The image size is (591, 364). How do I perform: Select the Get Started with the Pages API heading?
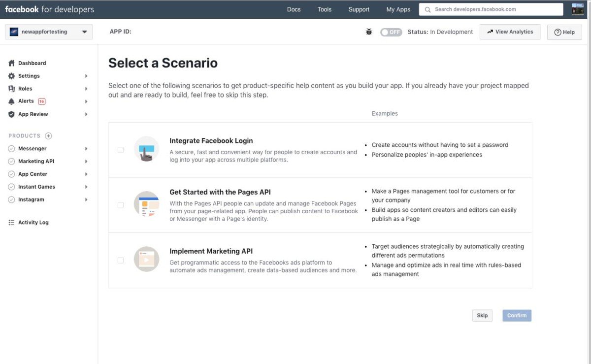[x=220, y=192]
